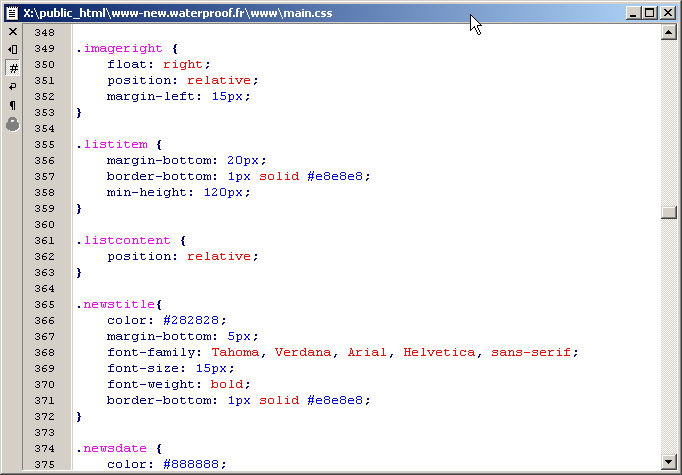Screen dimensions: 682x475
Task: Click the scrollbar down arrow
Action: click(669, 461)
